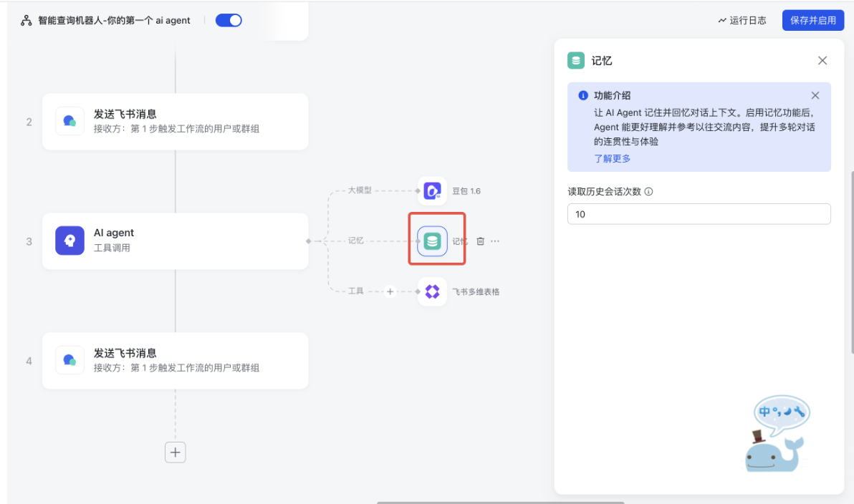Image resolution: width=854 pixels, height=504 pixels.
Task: Open the 了解更多 link
Action: coord(612,158)
